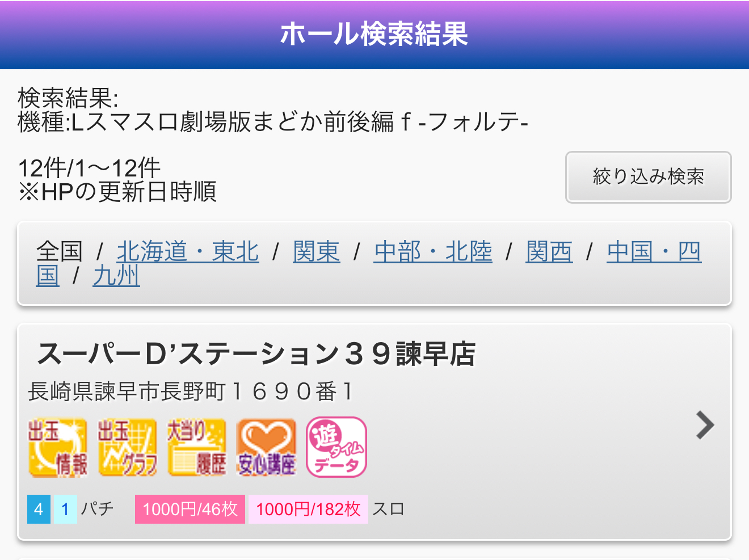Open the 遊タイムデータ icon

[336, 448]
